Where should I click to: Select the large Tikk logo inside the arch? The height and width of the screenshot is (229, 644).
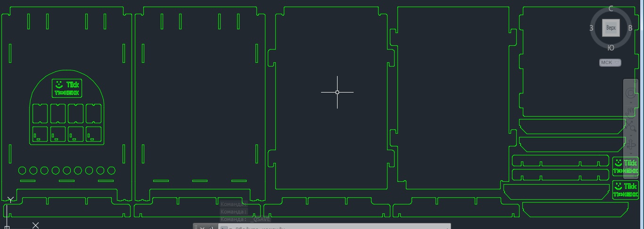point(67,88)
